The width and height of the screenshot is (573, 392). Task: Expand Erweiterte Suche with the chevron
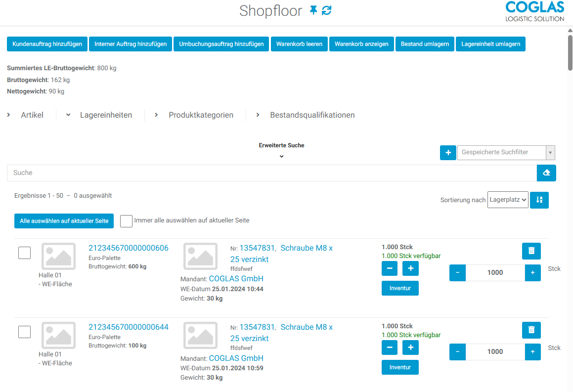[281, 156]
